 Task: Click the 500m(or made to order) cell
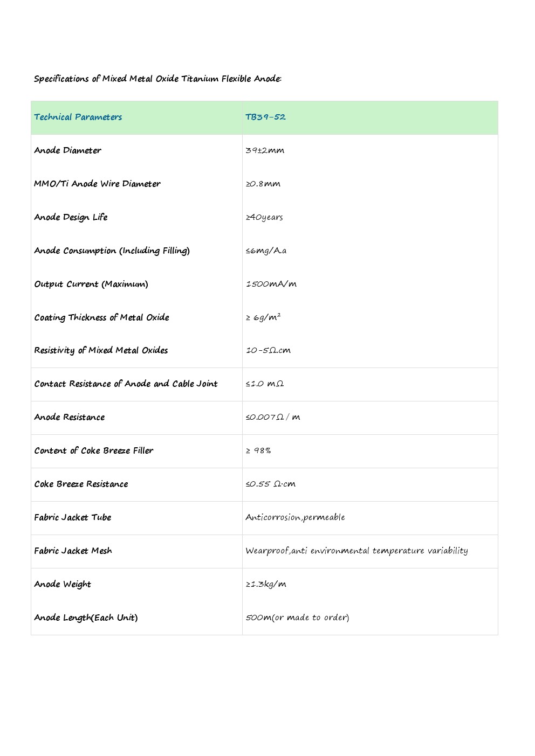click(297, 618)
